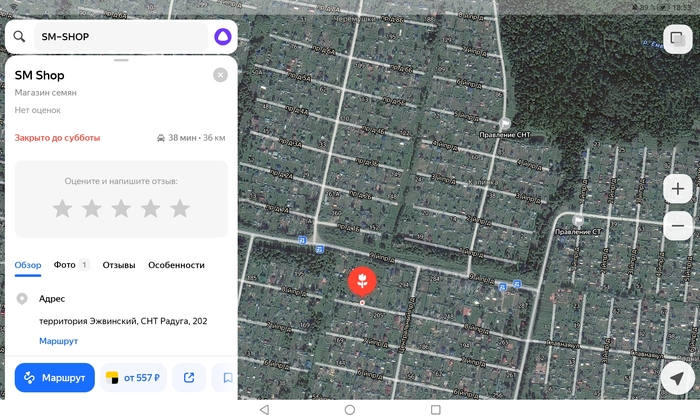
Task: Select the red SM Shop map pin
Action: [x=362, y=281]
